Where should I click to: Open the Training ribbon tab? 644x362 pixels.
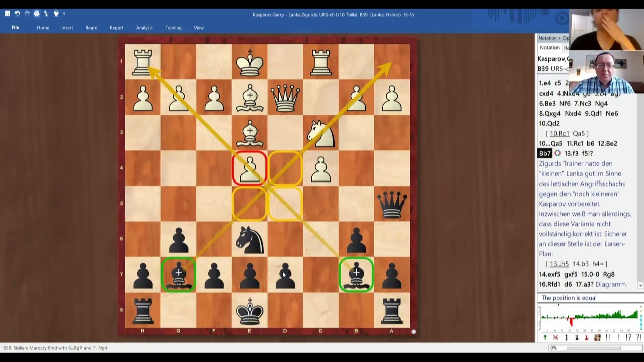(x=174, y=28)
